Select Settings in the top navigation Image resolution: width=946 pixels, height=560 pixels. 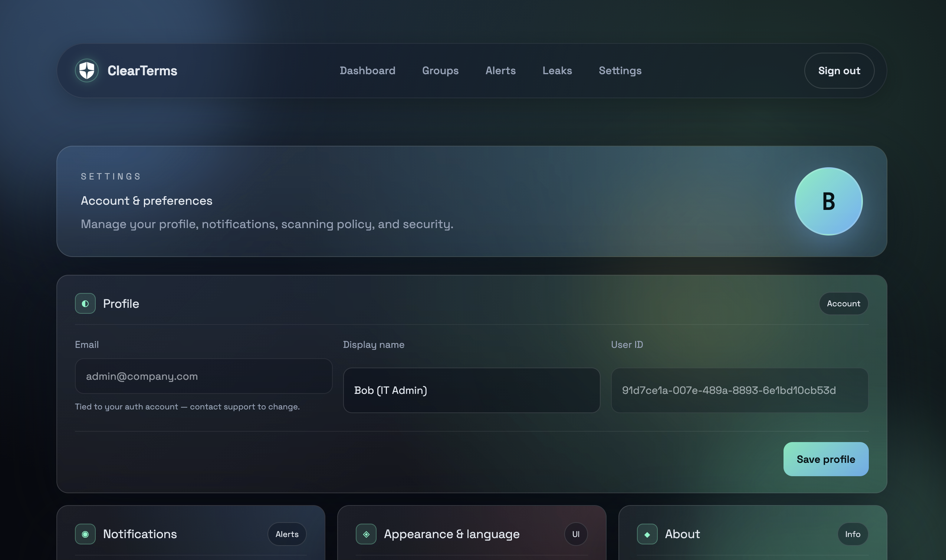click(620, 70)
